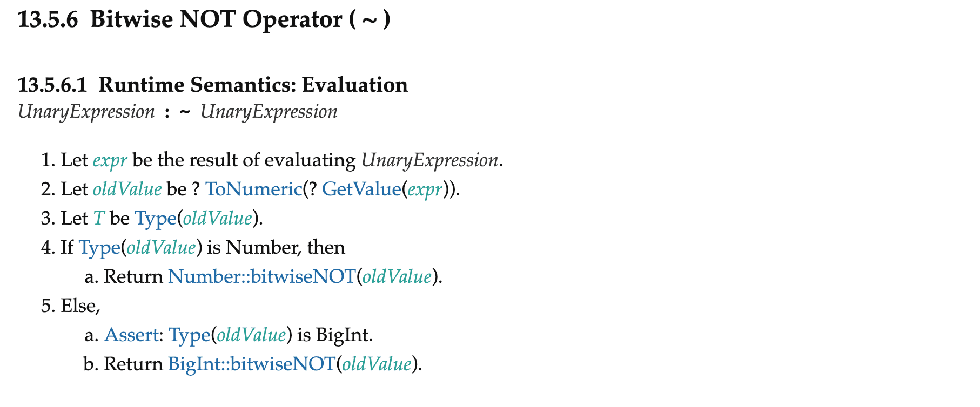Viewport: 980px width, 407px height.
Task: Click UnaryExpression after the tilde symbol
Action: pyautogui.click(x=269, y=112)
